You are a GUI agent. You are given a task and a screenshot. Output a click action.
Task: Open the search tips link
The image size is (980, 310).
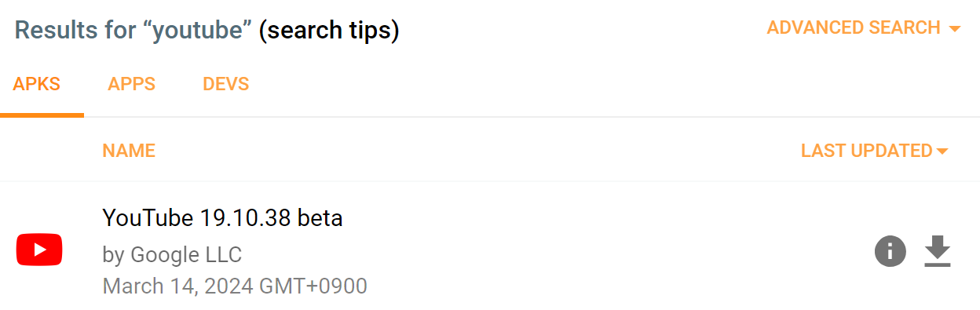point(329,31)
